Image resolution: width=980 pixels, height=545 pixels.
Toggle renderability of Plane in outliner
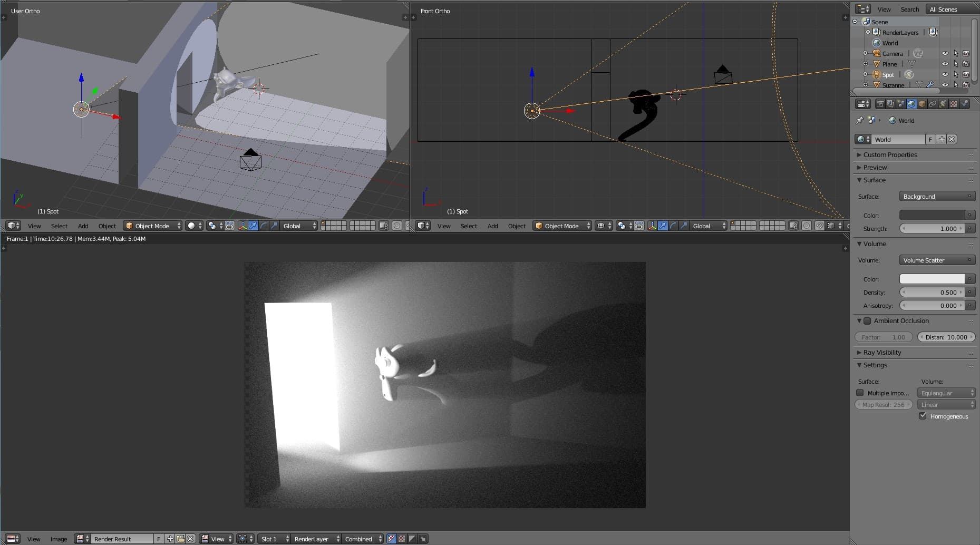(966, 64)
